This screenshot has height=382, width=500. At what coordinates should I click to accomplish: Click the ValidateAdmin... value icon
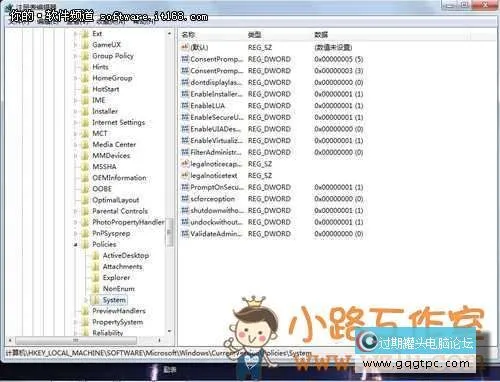pos(185,234)
